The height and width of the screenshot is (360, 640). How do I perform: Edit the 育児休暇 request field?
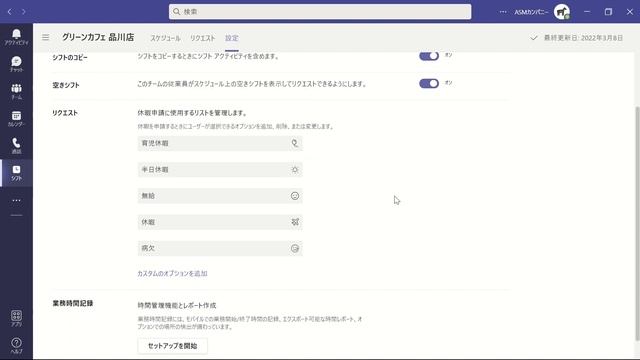pyautogui.click(x=220, y=143)
